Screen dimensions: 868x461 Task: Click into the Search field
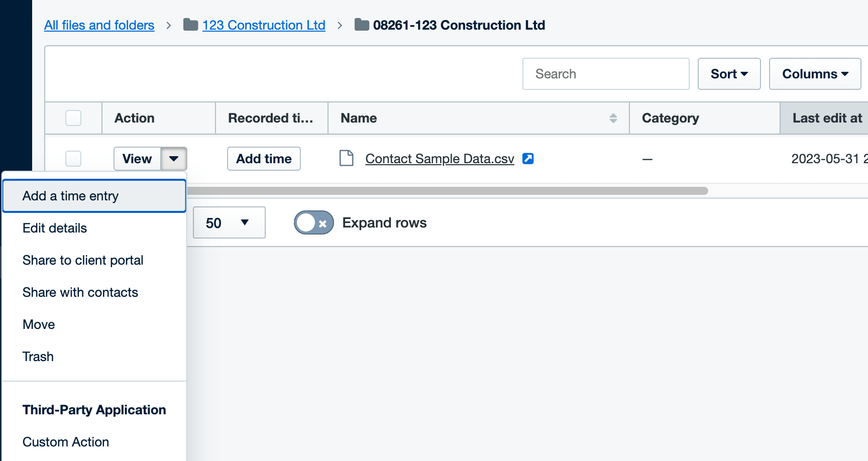point(606,74)
